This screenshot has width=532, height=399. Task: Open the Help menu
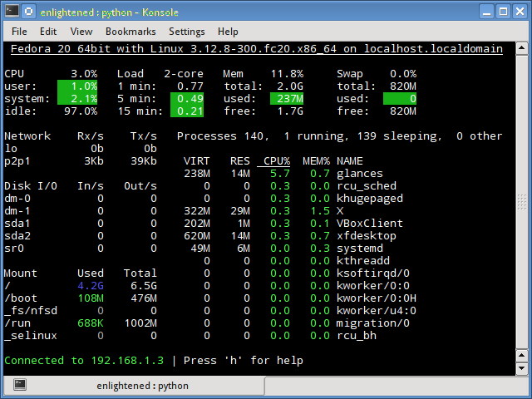(228, 32)
